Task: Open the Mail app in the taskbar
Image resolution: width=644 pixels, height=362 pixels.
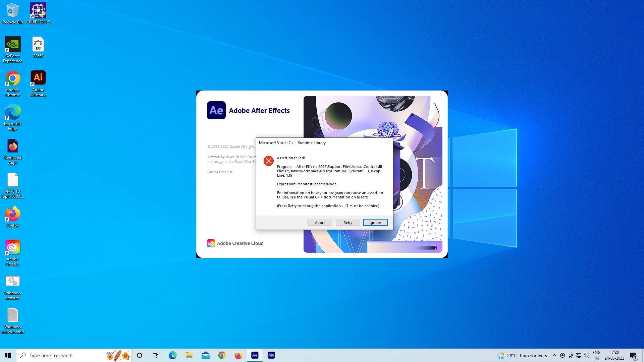Action: pyautogui.click(x=206, y=355)
